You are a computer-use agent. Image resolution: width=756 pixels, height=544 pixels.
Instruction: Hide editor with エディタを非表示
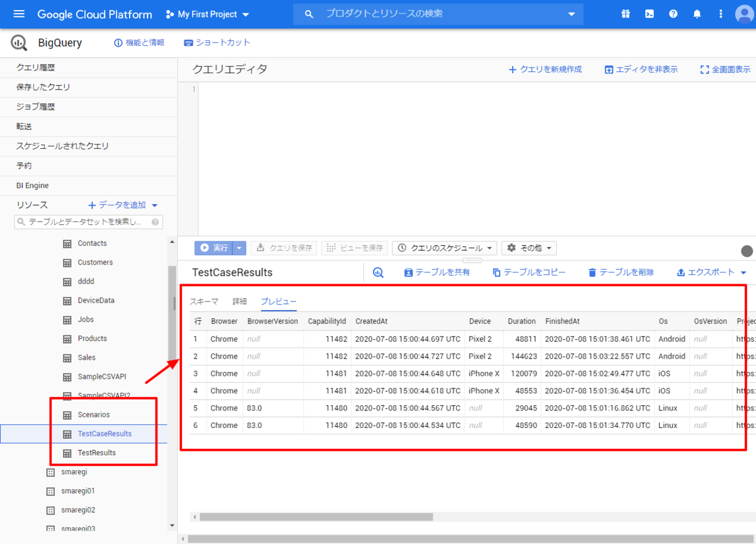pyautogui.click(x=641, y=69)
